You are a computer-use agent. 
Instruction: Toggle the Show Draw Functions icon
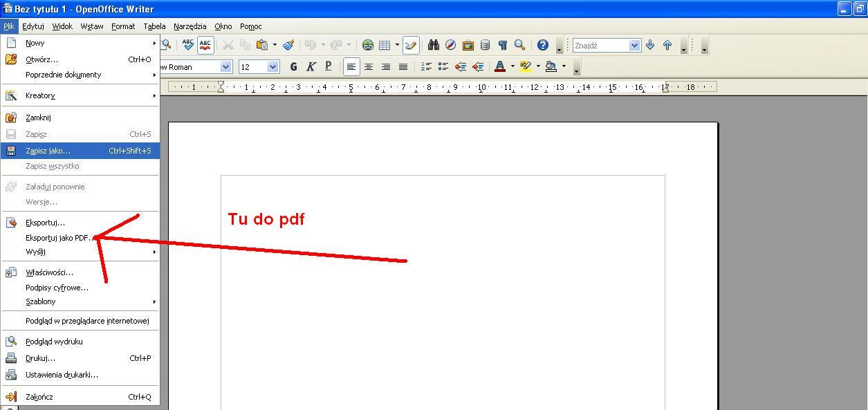(x=411, y=45)
